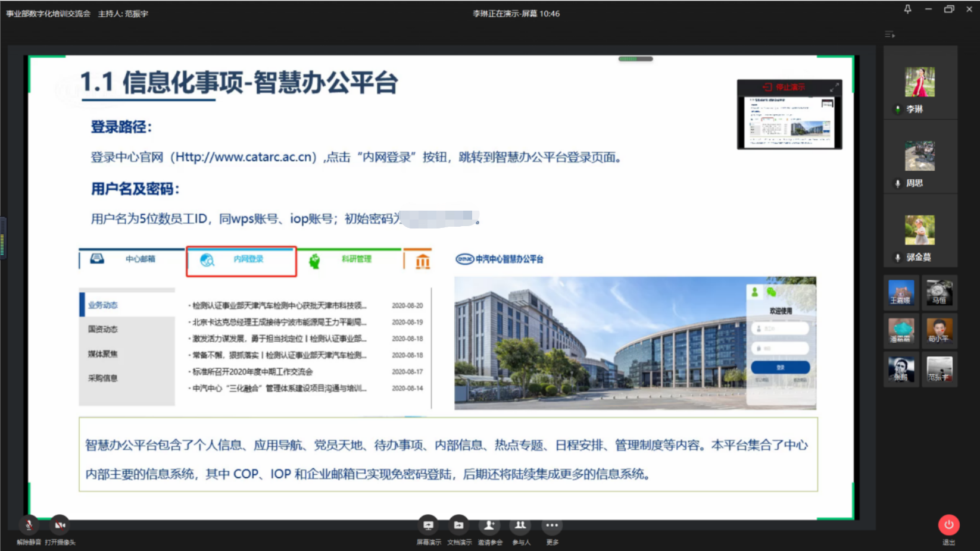Click 停止演示 in the preview thumbnail
The image size is (980, 551).
[x=784, y=87]
